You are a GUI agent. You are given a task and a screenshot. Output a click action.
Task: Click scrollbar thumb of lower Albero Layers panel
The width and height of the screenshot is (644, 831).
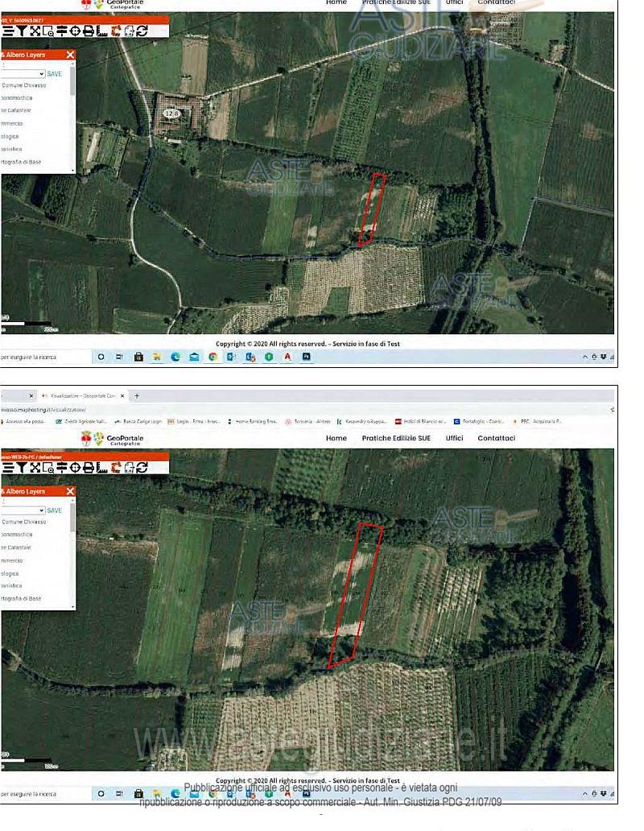tap(72, 518)
